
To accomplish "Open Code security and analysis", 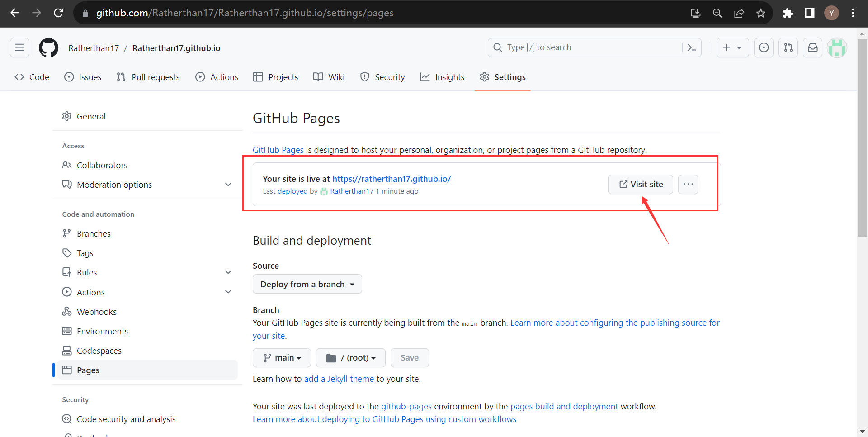I will (x=147, y=419).
